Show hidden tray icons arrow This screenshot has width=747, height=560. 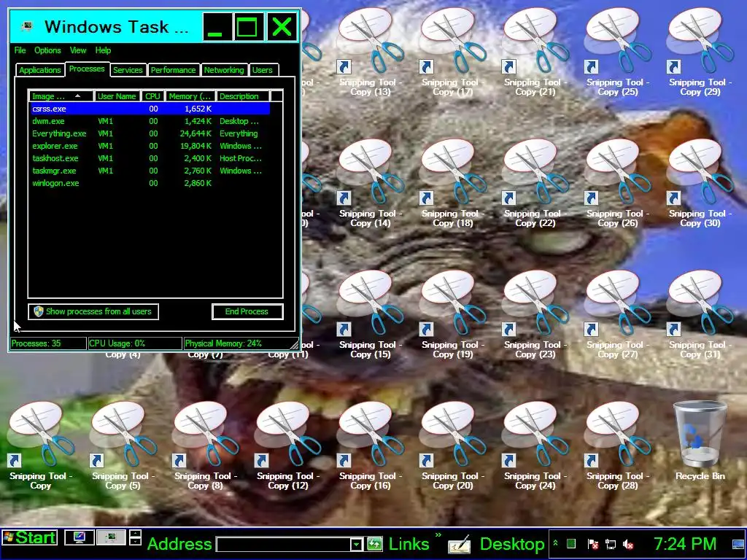coord(555,543)
